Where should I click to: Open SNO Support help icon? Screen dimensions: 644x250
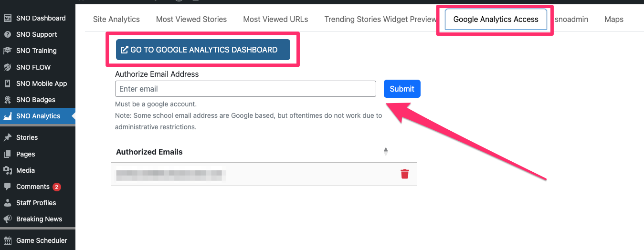(8, 34)
